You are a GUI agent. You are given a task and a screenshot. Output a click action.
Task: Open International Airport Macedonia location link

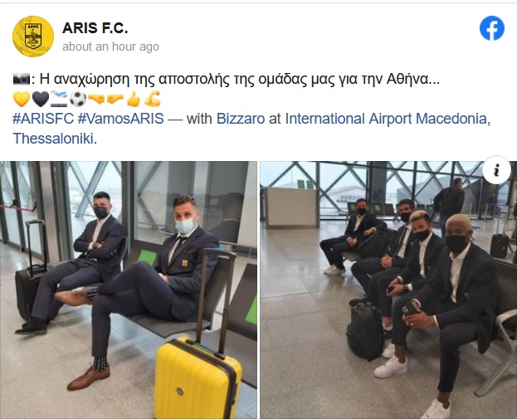[388, 119]
